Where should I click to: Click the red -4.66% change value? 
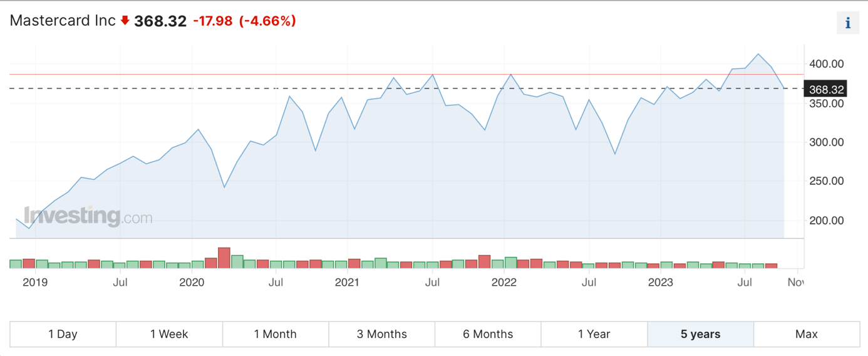(267, 21)
